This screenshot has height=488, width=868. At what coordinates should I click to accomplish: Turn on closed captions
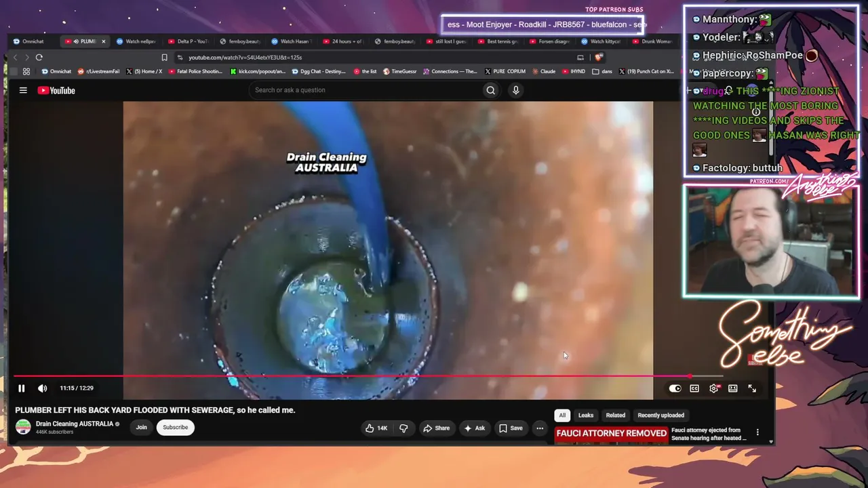[x=694, y=388]
